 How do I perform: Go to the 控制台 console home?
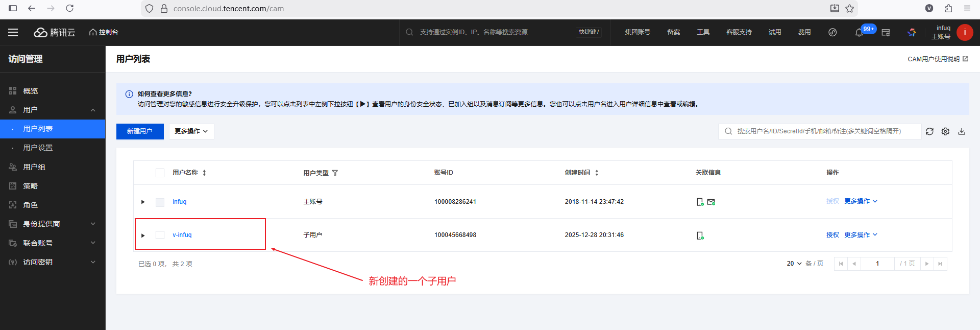pyautogui.click(x=104, y=32)
